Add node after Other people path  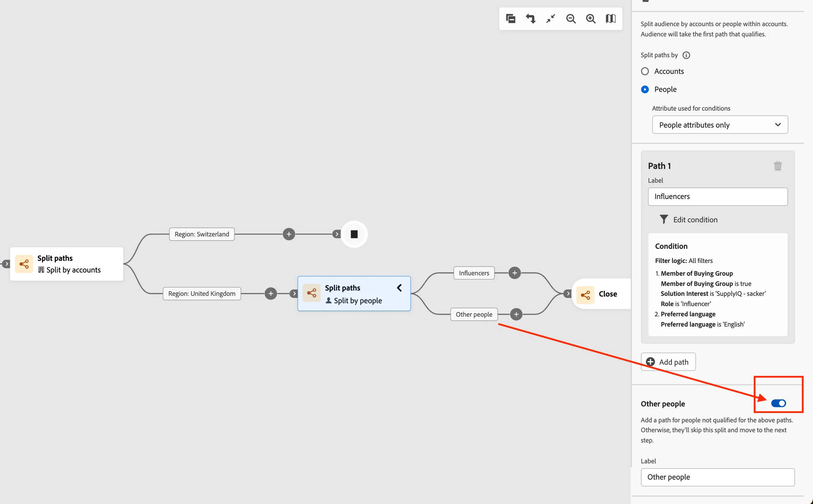click(x=516, y=314)
